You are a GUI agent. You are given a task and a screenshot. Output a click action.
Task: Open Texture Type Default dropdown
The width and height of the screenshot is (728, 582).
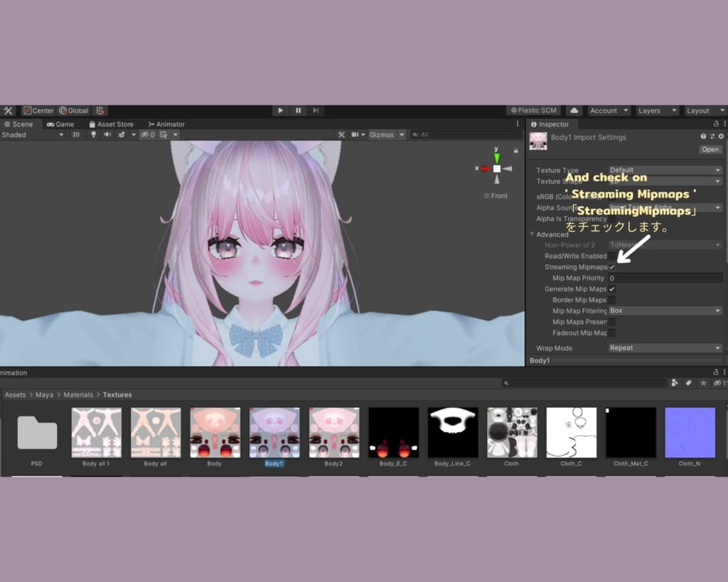pyautogui.click(x=665, y=170)
